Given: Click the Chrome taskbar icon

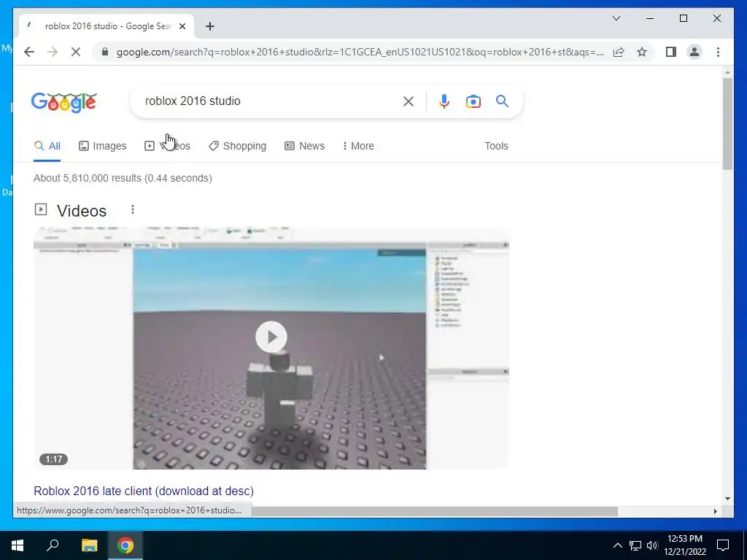Looking at the screenshot, I should click(x=125, y=545).
